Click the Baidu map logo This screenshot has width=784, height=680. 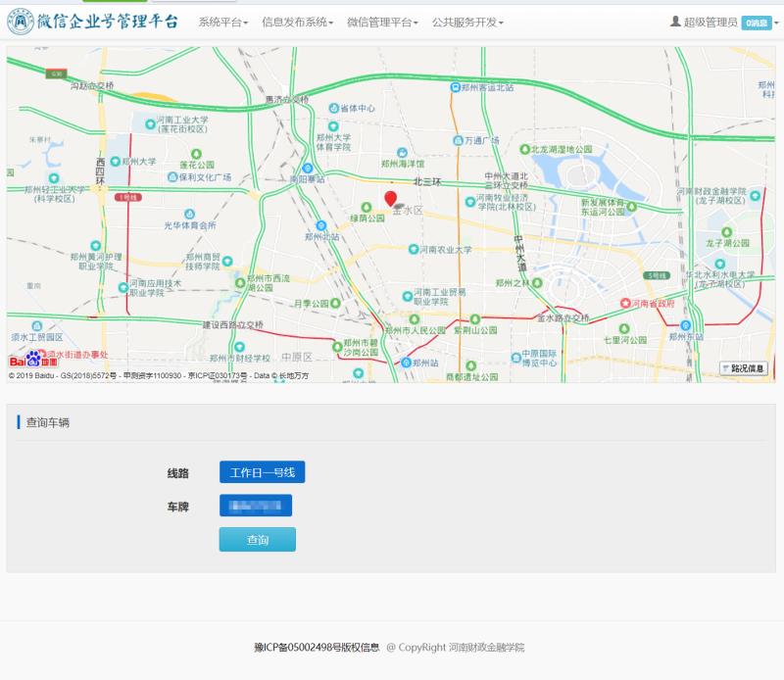[x=33, y=360]
